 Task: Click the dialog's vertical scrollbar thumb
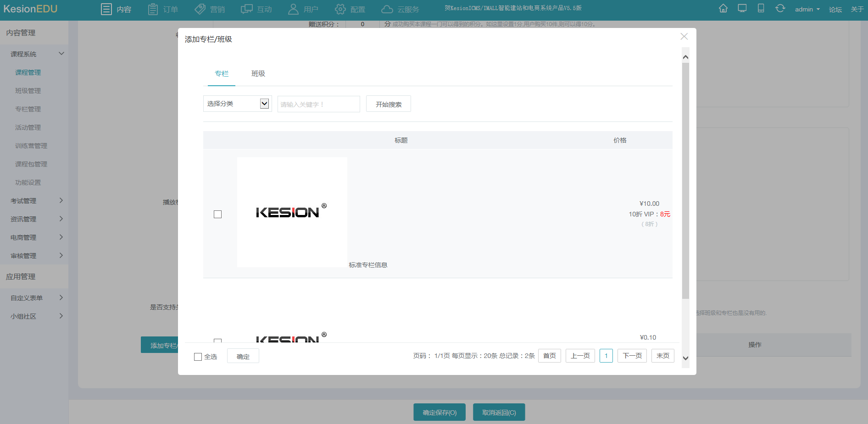coord(685,181)
